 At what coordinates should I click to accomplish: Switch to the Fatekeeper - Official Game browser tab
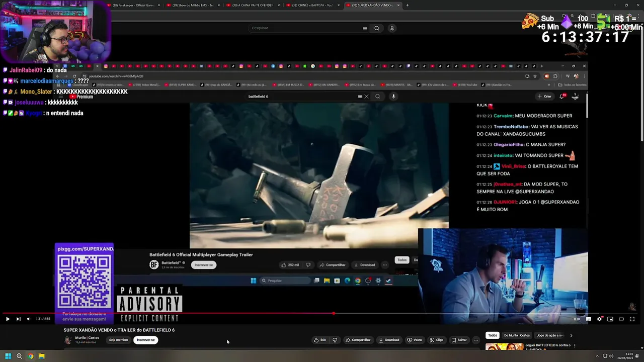(x=133, y=5)
